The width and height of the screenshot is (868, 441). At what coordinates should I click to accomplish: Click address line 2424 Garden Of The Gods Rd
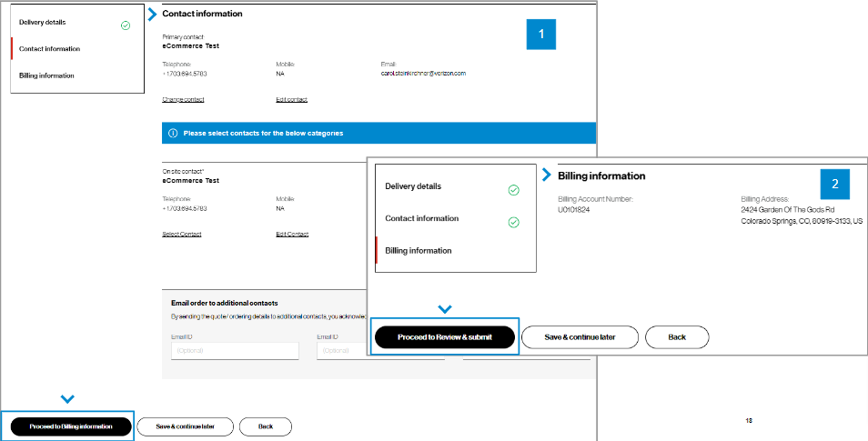point(787,210)
